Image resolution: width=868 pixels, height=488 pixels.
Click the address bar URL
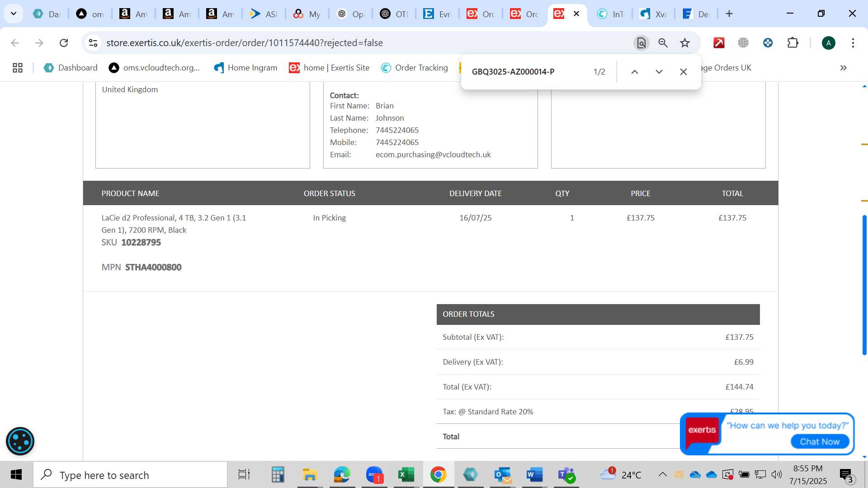pyautogui.click(x=245, y=43)
